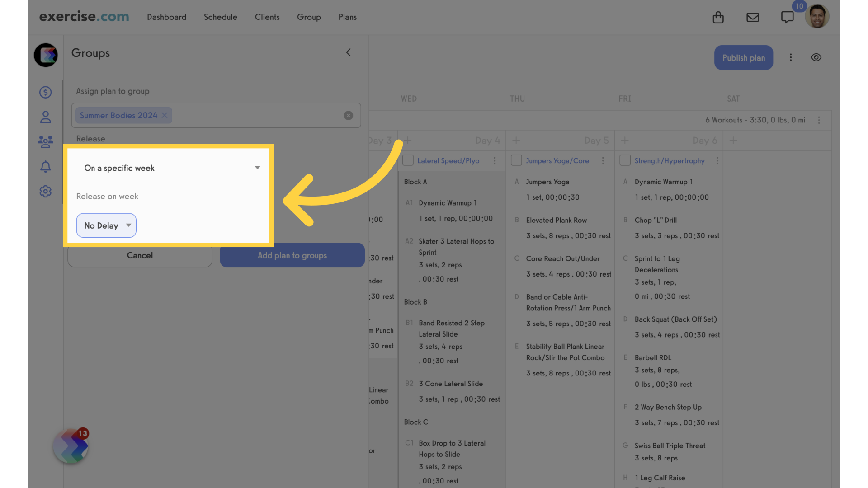
Task: Open plan options three-dot menu
Action: tap(791, 57)
